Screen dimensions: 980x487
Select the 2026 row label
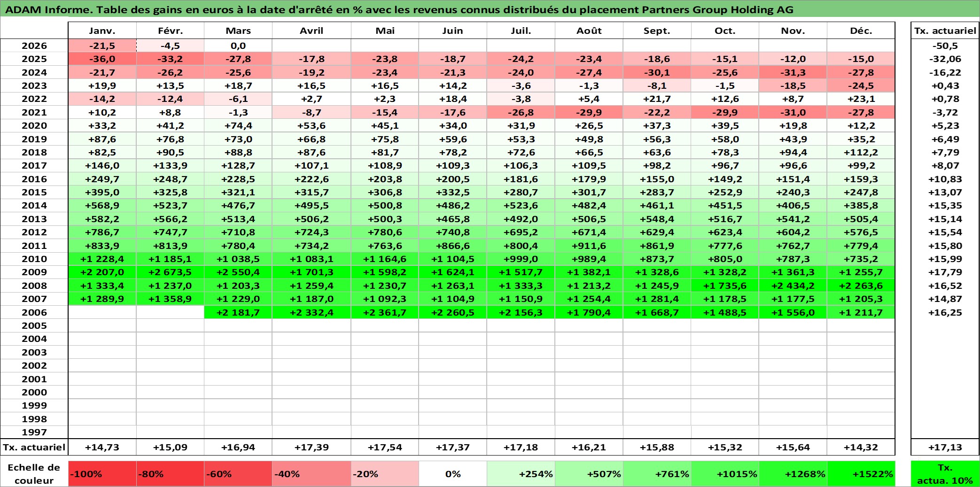tap(34, 46)
